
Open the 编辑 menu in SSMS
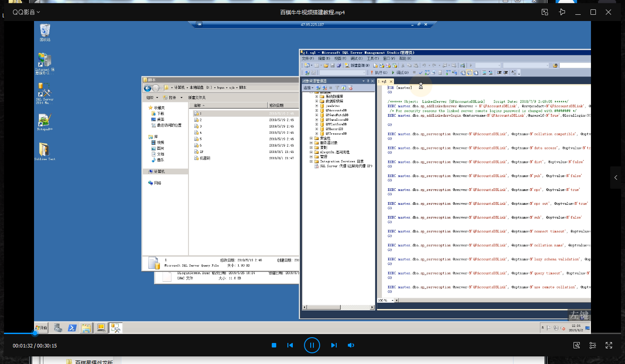click(x=324, y=59)
